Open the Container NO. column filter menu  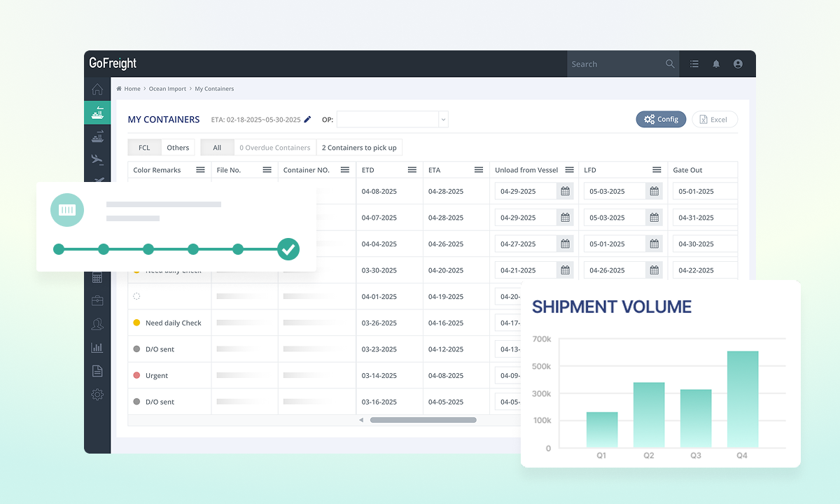[x=344, y=169]
